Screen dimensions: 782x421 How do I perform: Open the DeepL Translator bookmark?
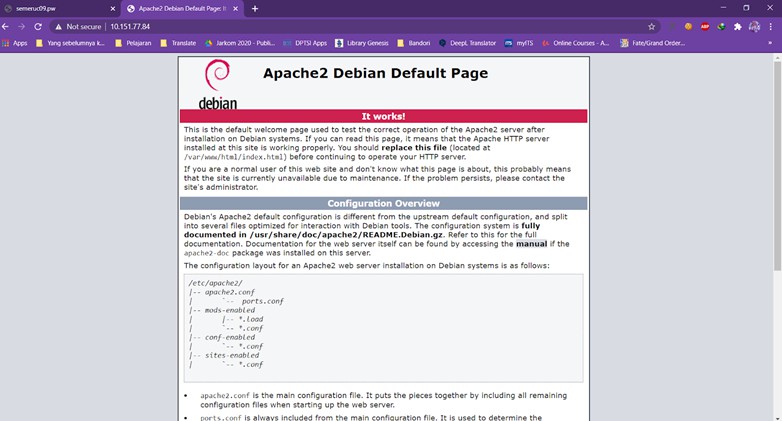coord(467,43)
